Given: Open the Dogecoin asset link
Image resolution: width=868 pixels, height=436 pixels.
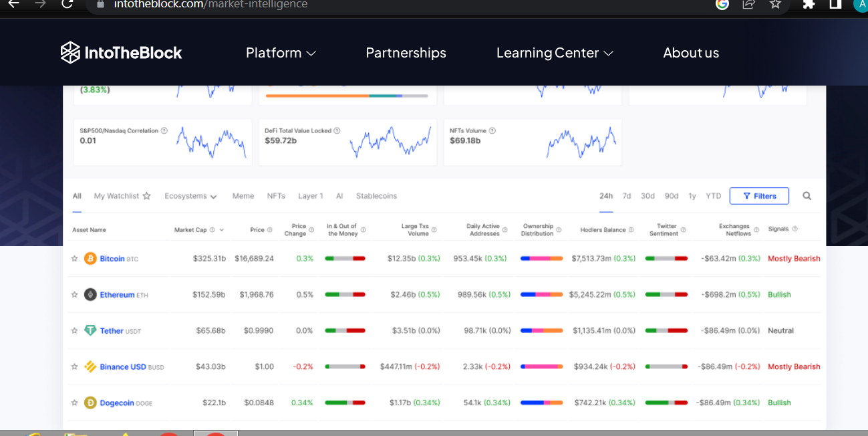Looking at the screenshot, I should [x=118, y=403].
